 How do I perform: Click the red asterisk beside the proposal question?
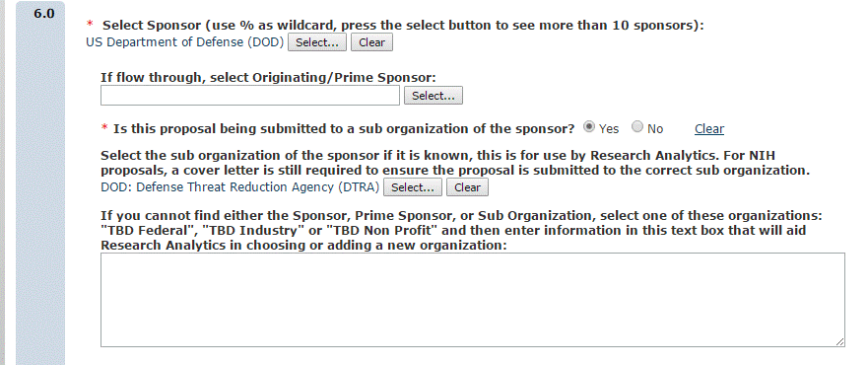(104, 128)
